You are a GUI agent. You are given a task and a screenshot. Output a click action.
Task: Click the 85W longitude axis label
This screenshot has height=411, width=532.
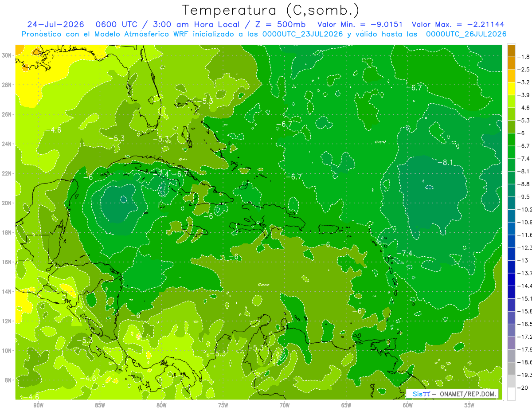(x=100, y=405)
